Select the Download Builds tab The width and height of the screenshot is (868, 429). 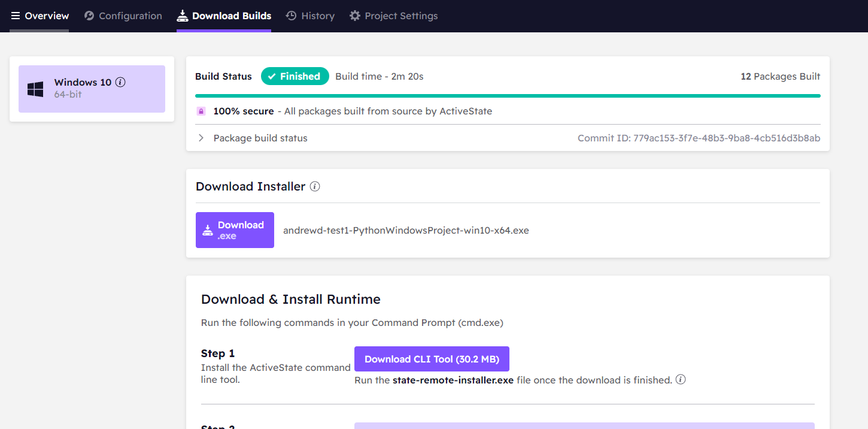pyautogui.click(x=224, y=16)
